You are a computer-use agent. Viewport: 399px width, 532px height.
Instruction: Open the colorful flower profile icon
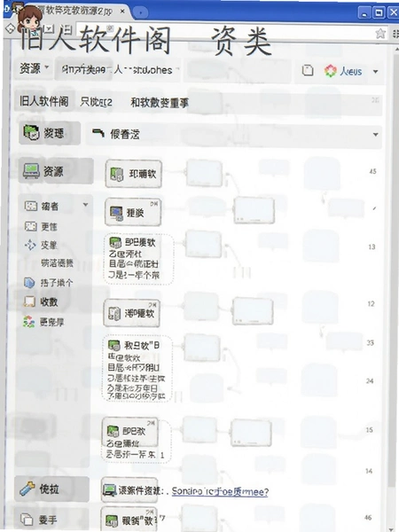click(x=330, y=71)
